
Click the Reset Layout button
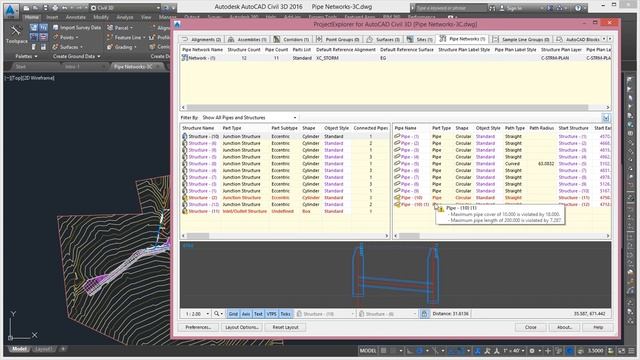[x=285, y=327]
